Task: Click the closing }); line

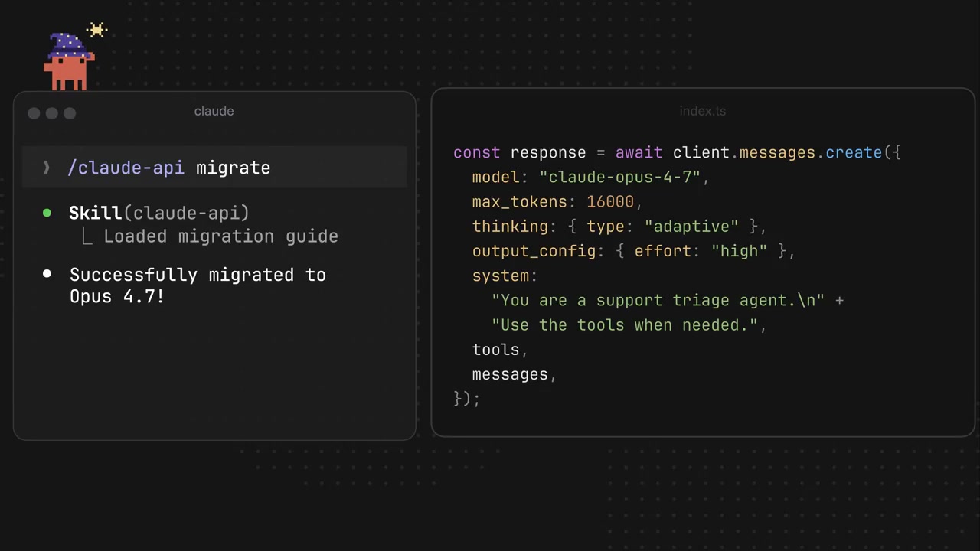Action: tap(467, 399)
